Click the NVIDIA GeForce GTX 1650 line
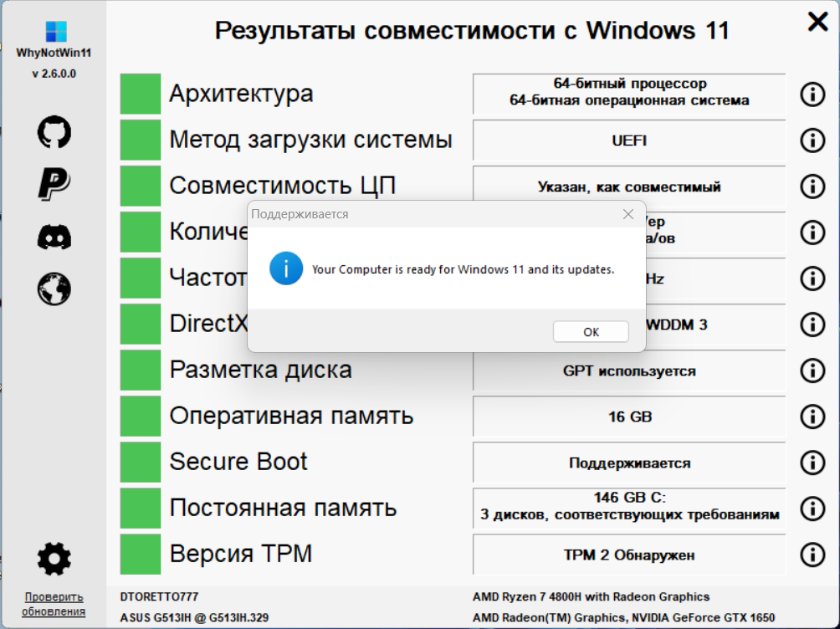This screenshot has height=629, width=840. pos(623,618)
